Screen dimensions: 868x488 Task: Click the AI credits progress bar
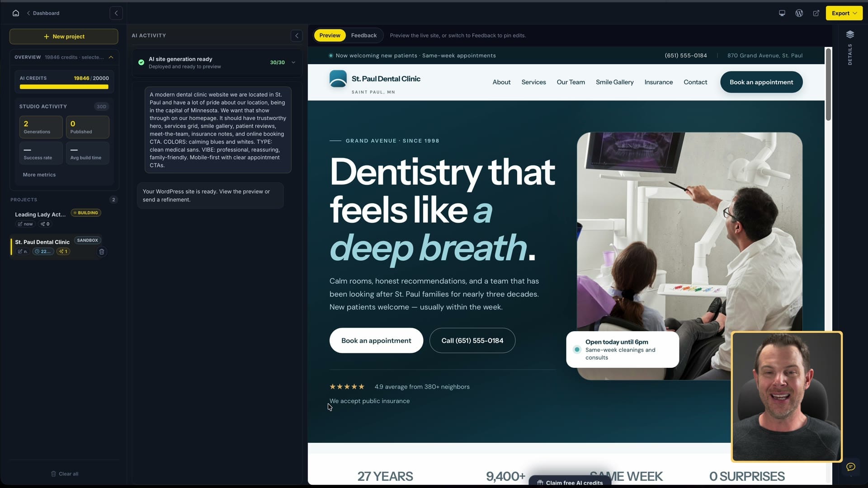point(64,87)
